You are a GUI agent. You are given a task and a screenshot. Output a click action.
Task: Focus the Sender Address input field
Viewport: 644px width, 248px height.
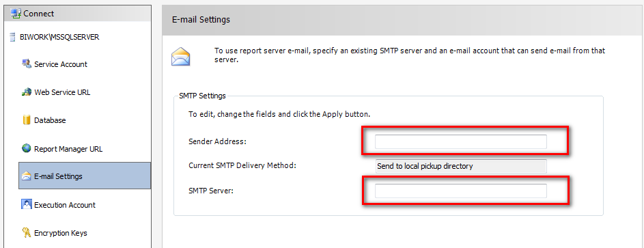coord(461,141)
